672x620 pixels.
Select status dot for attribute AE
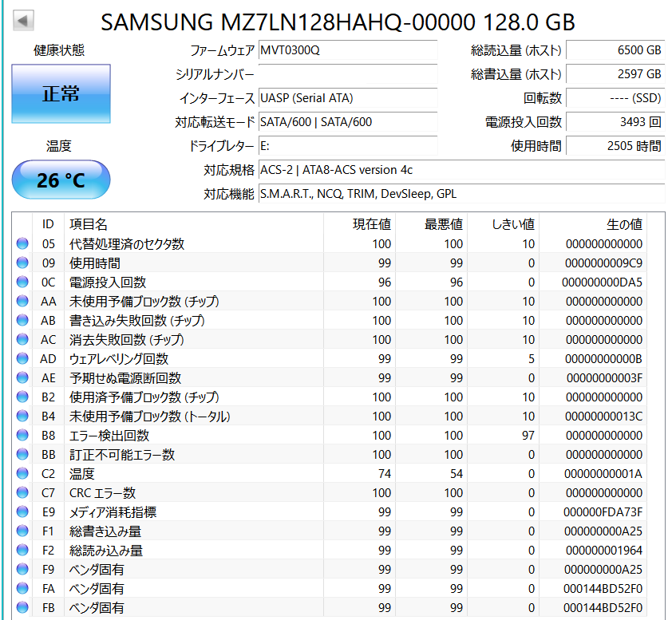click(x=22, y=377)
